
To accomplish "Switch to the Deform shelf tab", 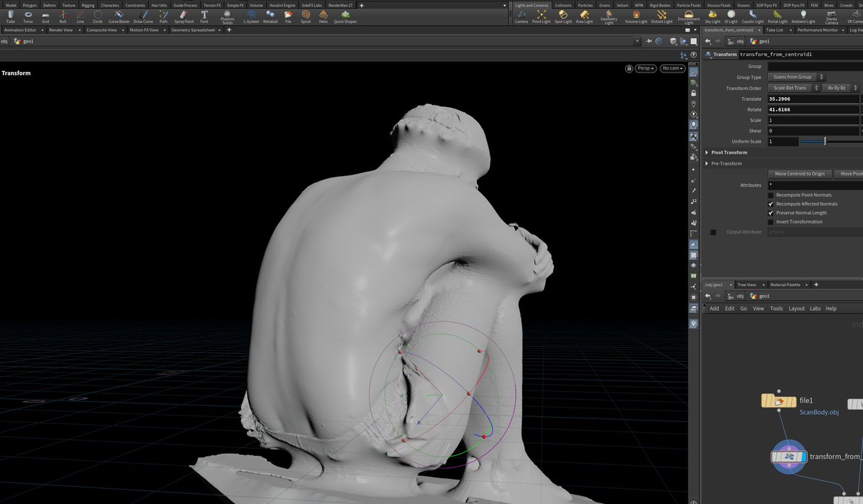I will 49,5.
